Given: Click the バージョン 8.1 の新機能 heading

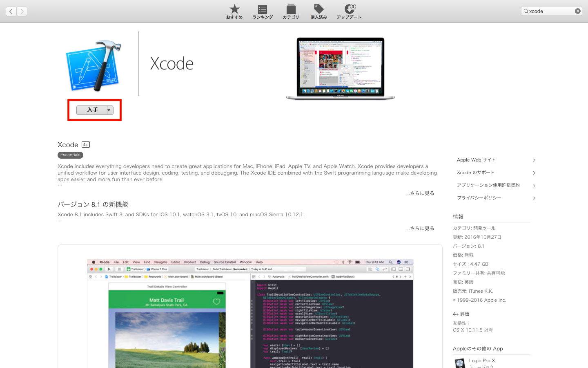Looking at the screenshot, I should (x=93, y=204).
